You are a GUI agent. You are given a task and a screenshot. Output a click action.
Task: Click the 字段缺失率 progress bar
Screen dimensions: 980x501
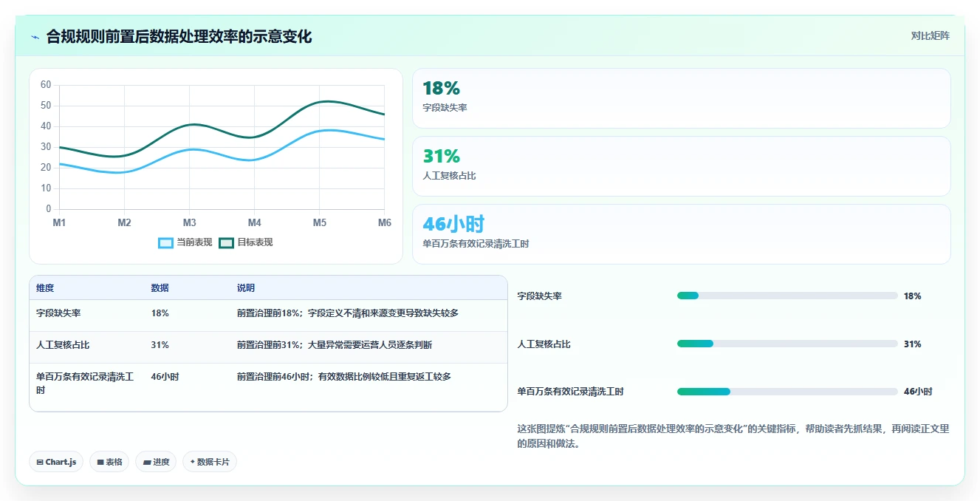tap(787, 296)
